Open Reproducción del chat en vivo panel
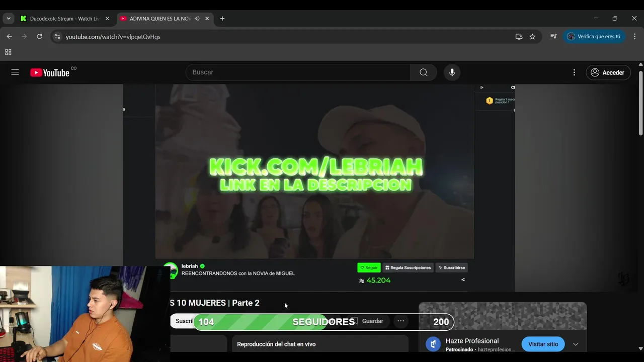Image resolution: width=644 pixels, height=362 pixels. 320,344
